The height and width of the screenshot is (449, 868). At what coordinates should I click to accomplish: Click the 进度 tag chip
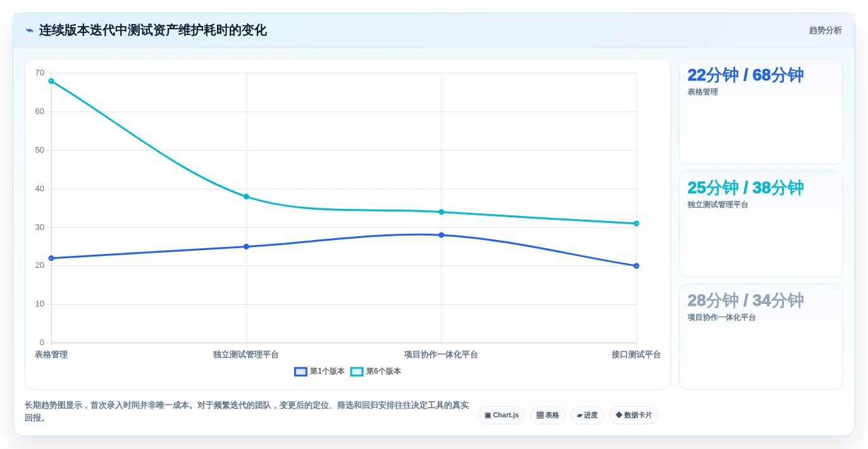pos(587,415)
